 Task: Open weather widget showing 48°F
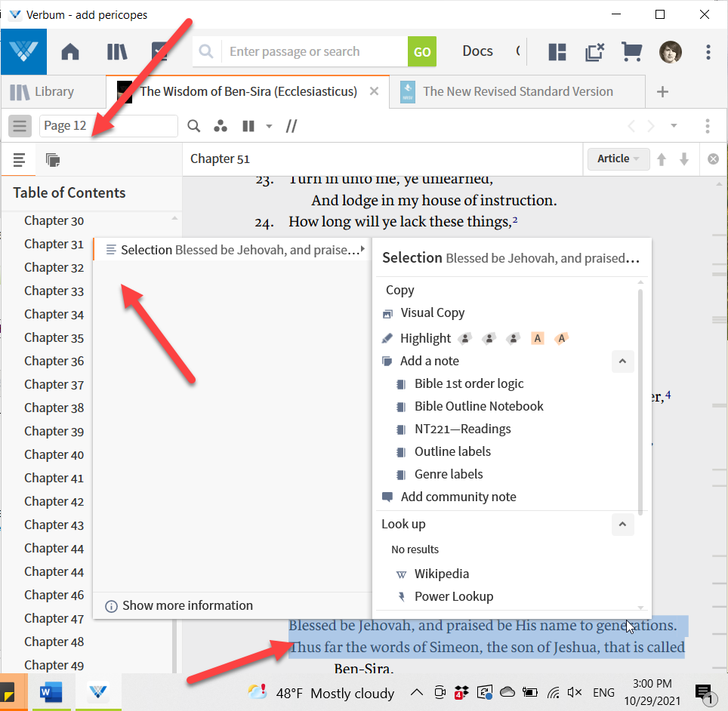[x=321, y=693]
